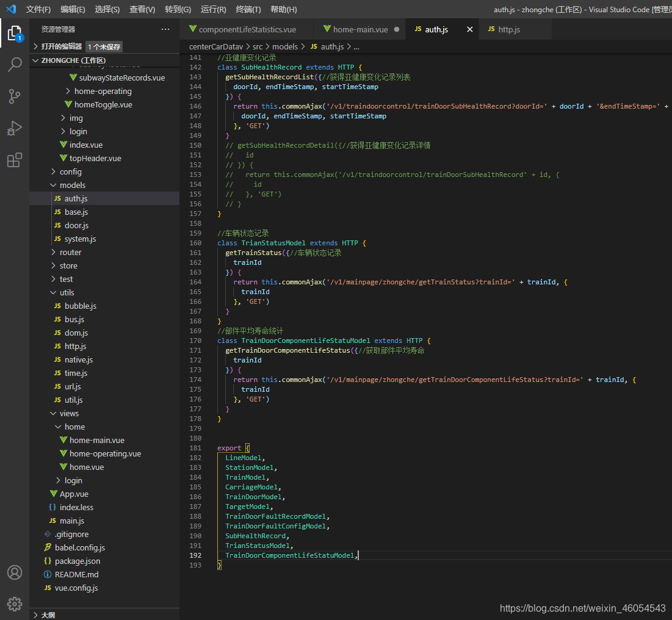
Task: Open 运行(R) menu
Action: (214, 9)
